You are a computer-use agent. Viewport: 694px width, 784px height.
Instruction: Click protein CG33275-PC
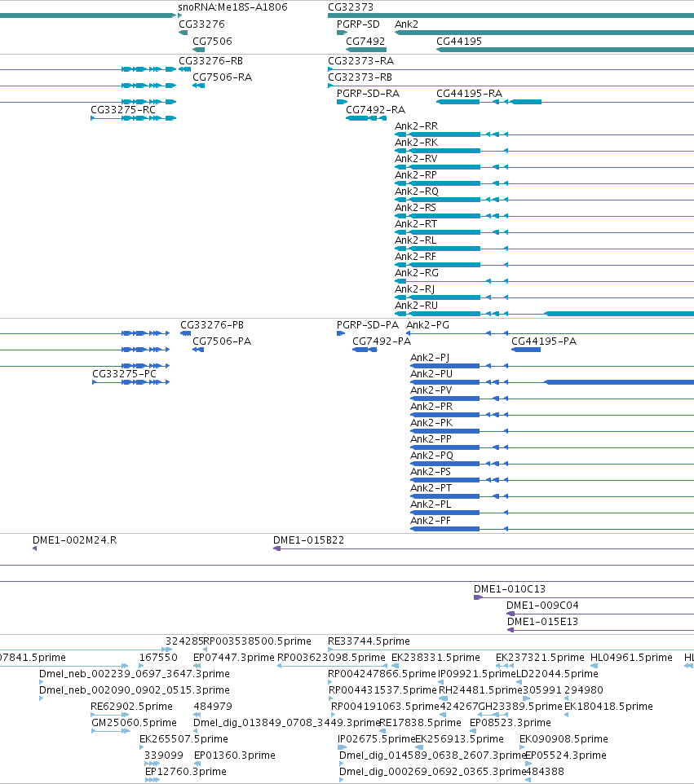124,373
